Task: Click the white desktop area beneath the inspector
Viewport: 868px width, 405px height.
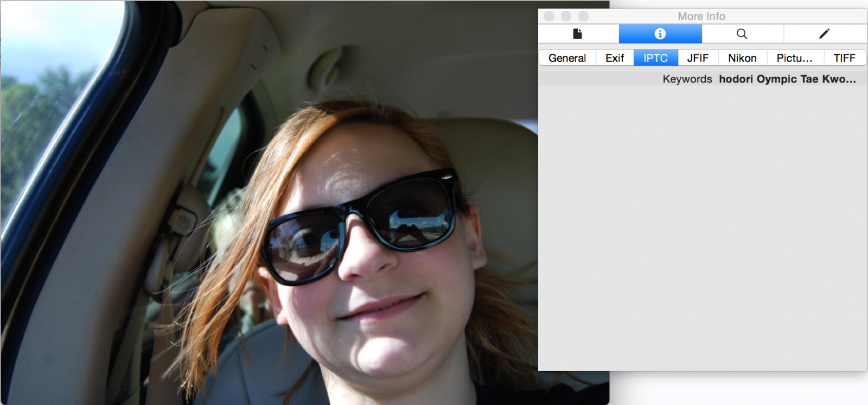Action: coord(738,388)
